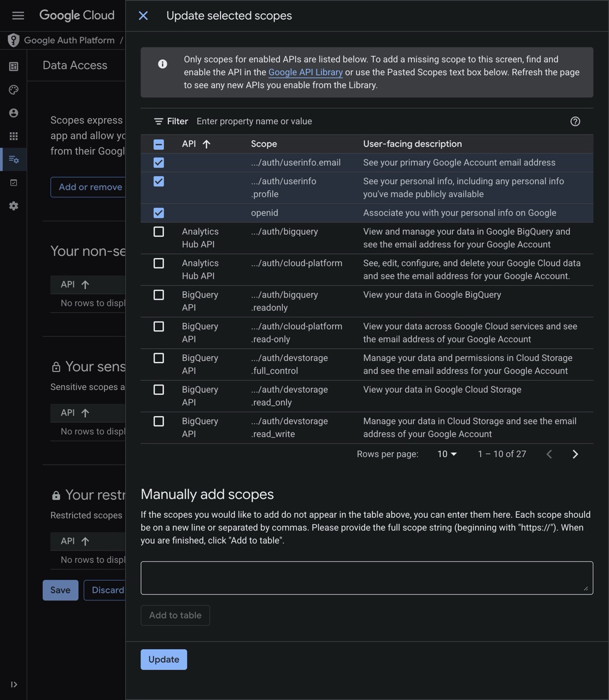Open the Settings gear icon in sidebar

tap(14, 206)
